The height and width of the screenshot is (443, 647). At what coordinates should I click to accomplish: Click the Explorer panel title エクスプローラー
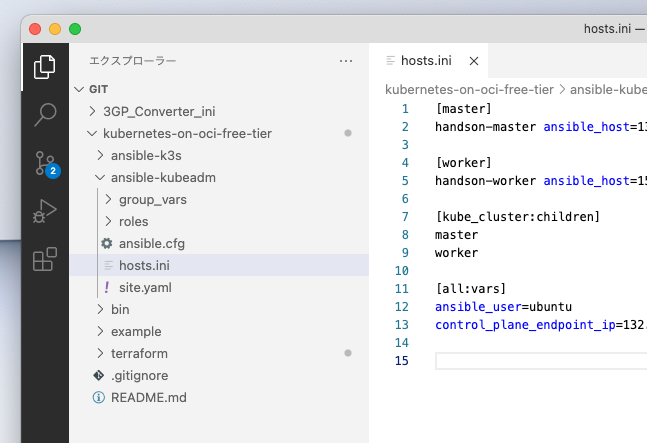click(x=133, y=61)
